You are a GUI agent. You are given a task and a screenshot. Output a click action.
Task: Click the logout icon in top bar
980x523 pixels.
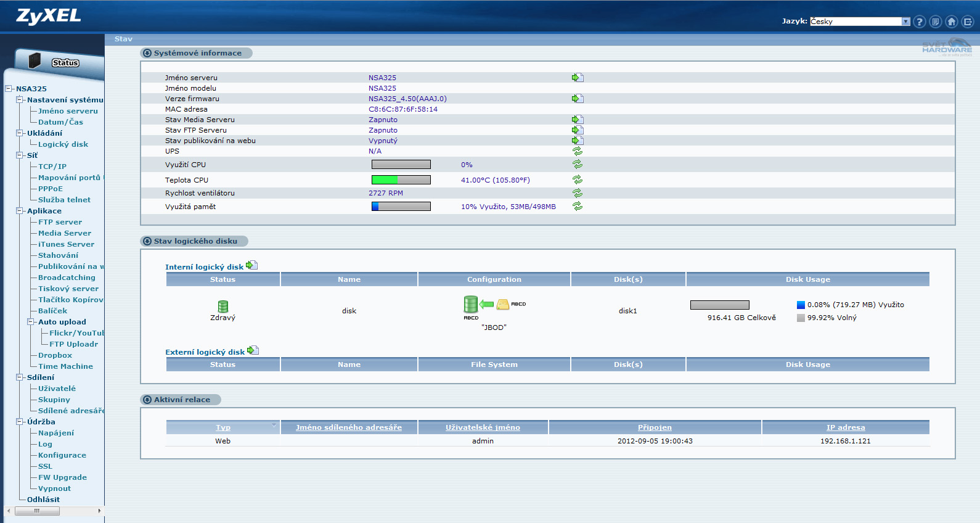click(x=968, y=22)
